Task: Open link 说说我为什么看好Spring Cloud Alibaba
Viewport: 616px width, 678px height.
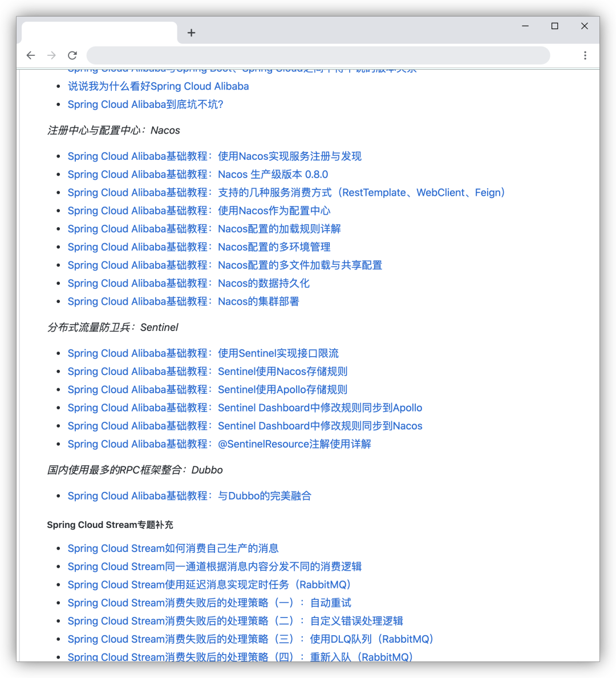Action: (x=158, y=87)
